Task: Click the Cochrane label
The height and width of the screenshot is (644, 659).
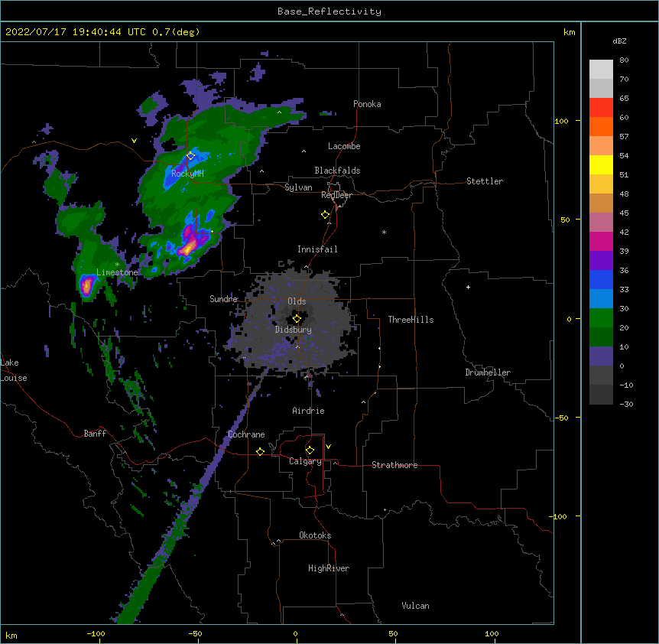Action: pyautogui.click(x=246, y=434)
